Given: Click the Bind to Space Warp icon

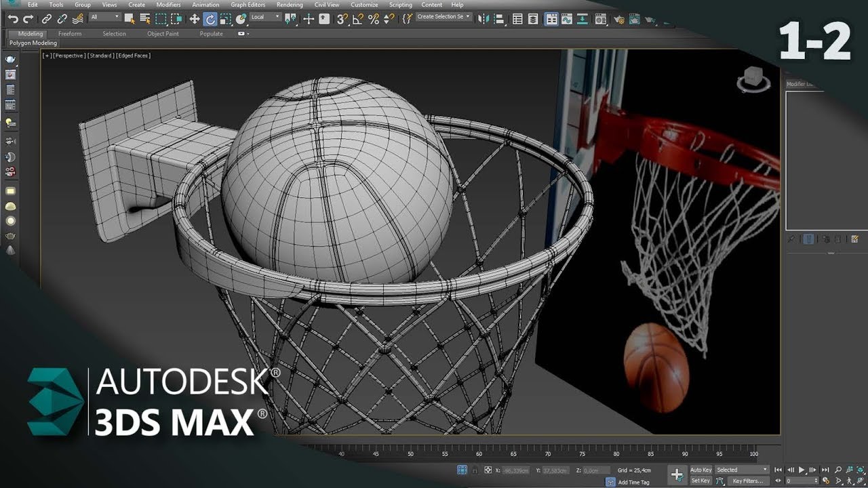Looking at the screenshot, I should (x=78, y=19).
